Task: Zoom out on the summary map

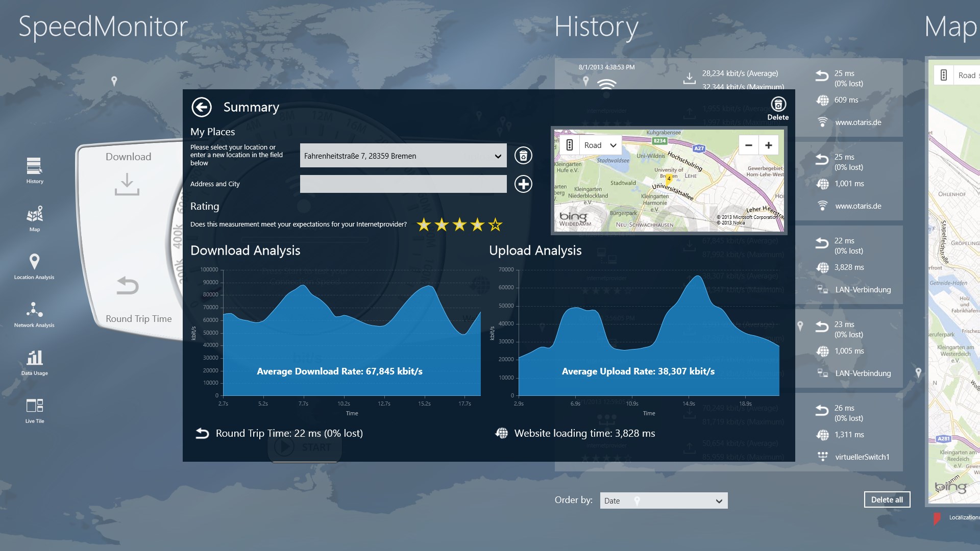Action: pos(748,145)
